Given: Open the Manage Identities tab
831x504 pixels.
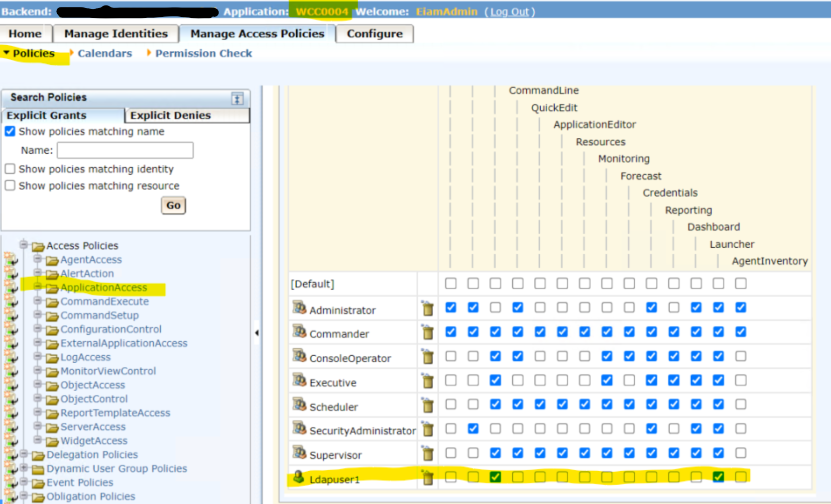Looking at the screenshot, I should click(x=116, y=34).
